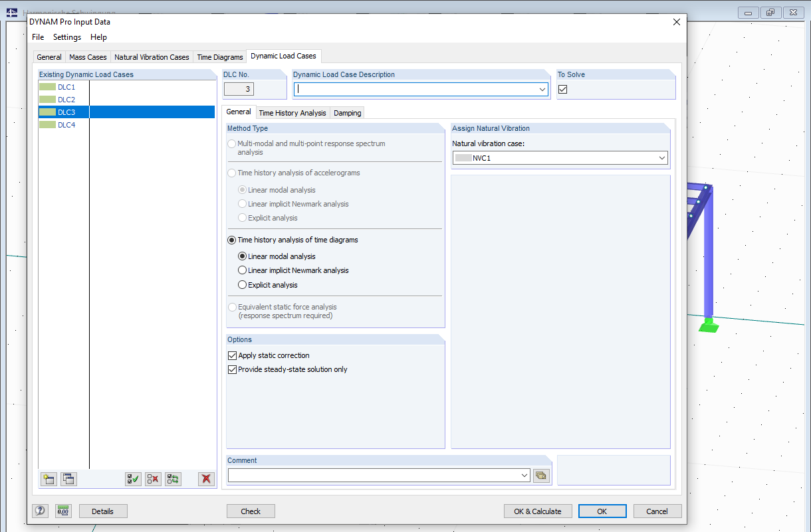811x532 pixels.
Task: Set all load cases to solve
Action: coord(132,479)
